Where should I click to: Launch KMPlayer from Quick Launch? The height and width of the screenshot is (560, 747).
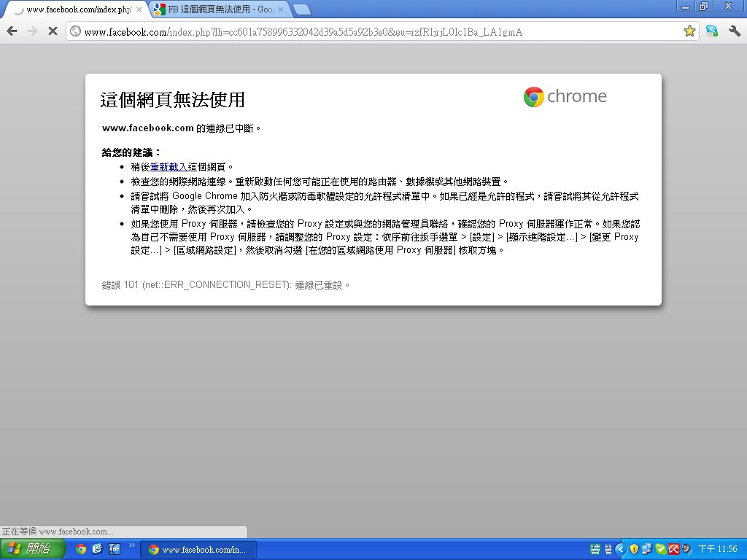115,549
